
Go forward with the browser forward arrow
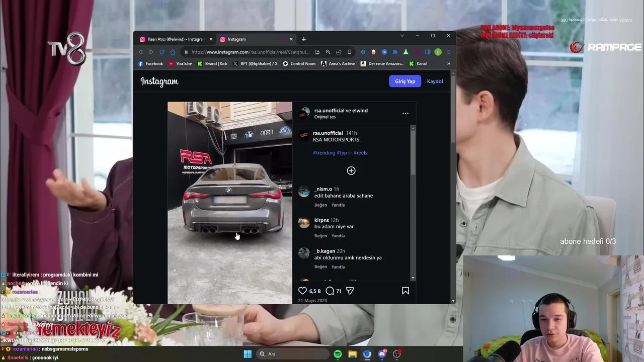pyautogui.click(x=151, y=52)
